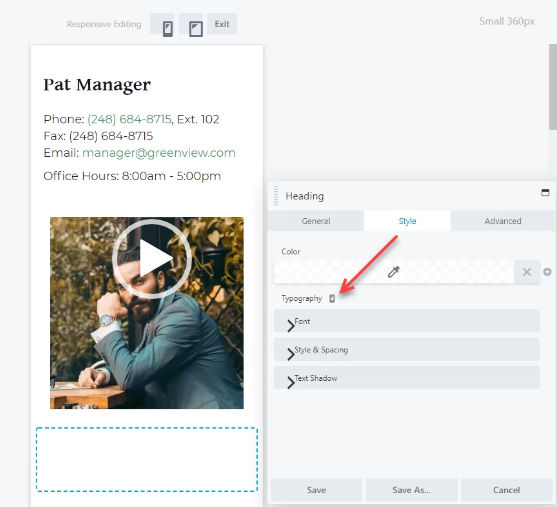Expand the Font section
557x507 pixels.
pos(407,321)
